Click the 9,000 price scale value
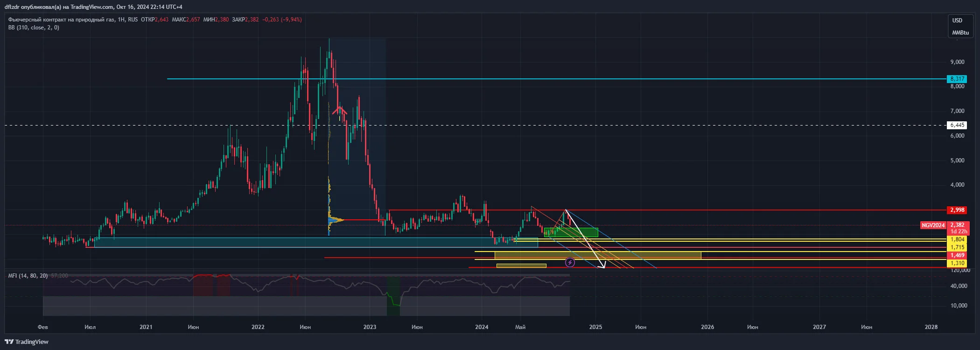Image resolution: width=980 pixels, height=350 pixels. point(957,62)
